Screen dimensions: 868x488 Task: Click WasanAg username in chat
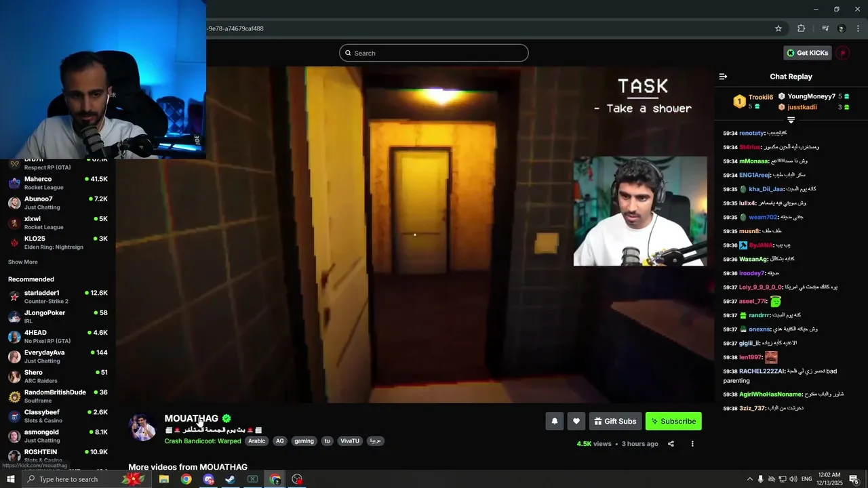(x=753, y=259)
